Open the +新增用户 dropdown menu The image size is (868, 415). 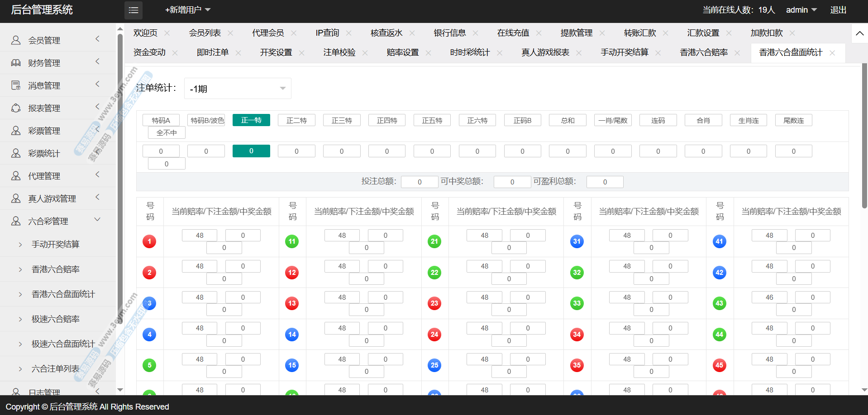click(188, 10)
